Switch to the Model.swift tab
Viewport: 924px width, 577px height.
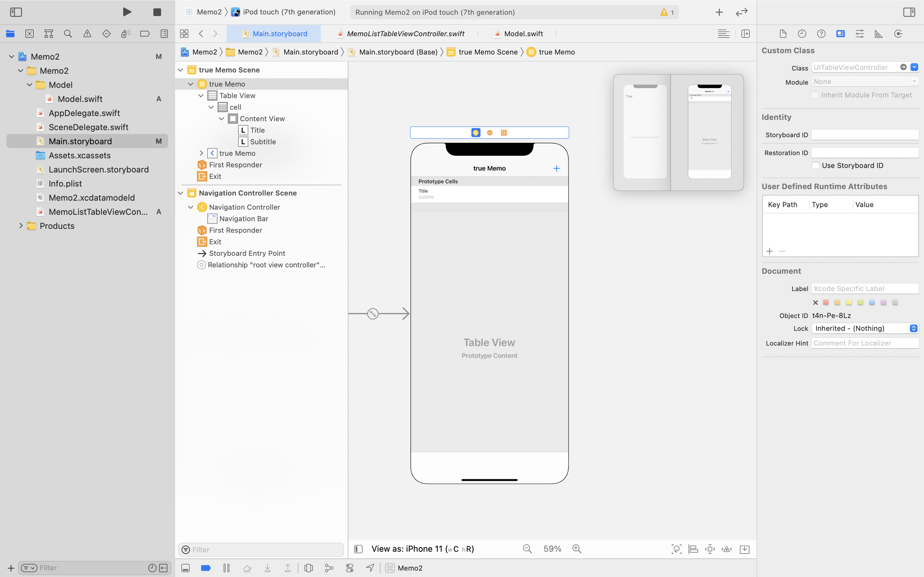coord(523,34)
